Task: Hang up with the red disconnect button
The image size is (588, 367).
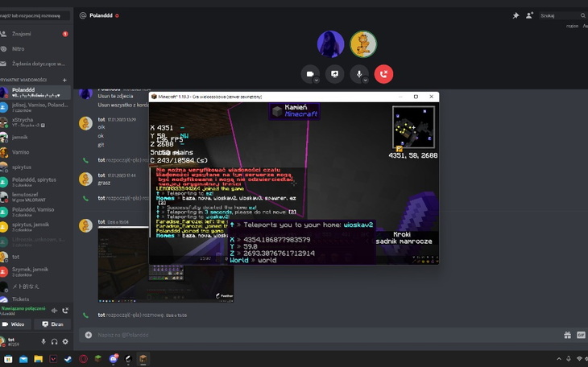Action: point(384,74)
